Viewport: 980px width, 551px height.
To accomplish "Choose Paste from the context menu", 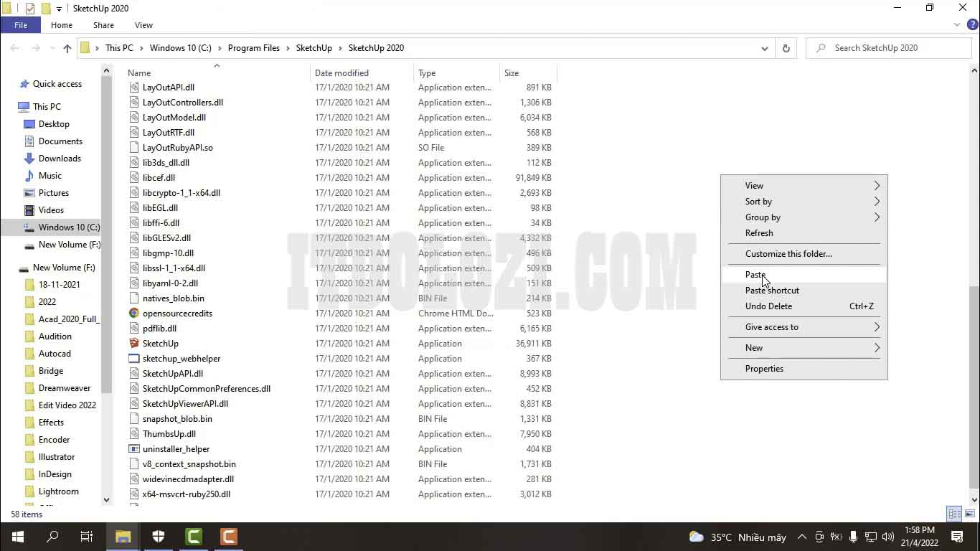I will pyautogui.click(x=755, y=275).
